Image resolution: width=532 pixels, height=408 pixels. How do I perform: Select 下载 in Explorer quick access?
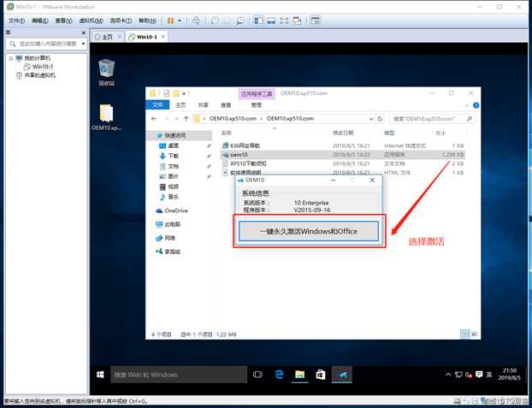173,156
